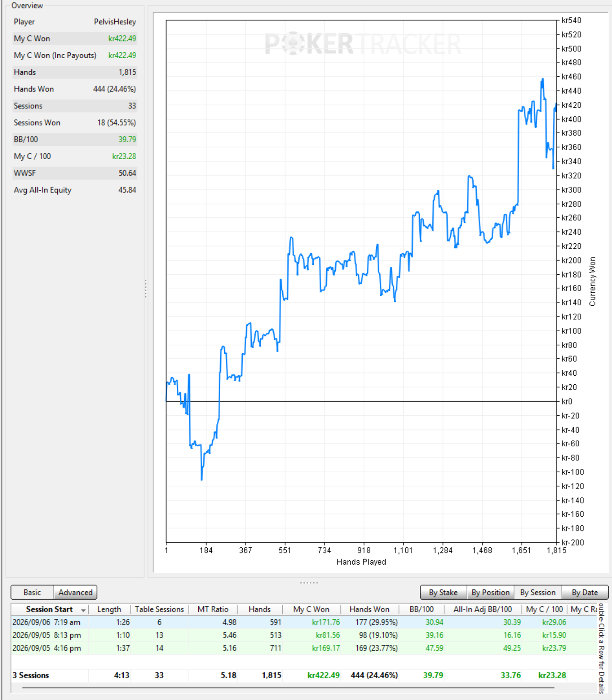This screenshot has width=612, height=700.
Task: Sort by All-In Adj BB/100 column
Action: pos(483,609)
